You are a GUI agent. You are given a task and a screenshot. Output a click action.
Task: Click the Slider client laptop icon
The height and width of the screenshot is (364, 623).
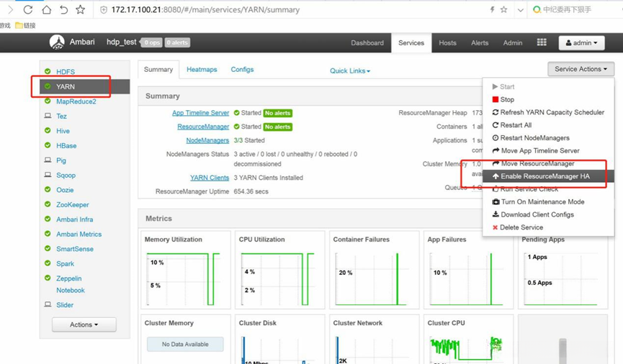click(x=48, y=305)
